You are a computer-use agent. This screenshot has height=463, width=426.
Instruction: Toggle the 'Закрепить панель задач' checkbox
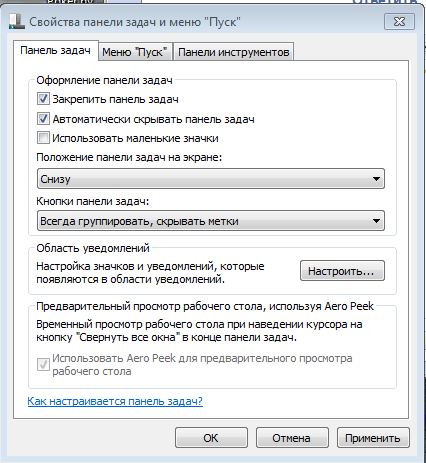(43, 99)
